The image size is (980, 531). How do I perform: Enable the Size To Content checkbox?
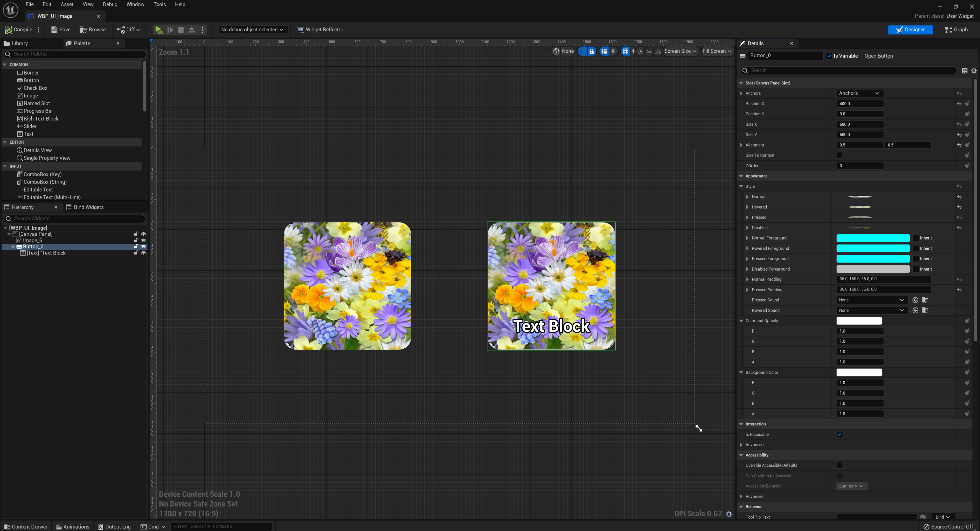tap(839, 155)
